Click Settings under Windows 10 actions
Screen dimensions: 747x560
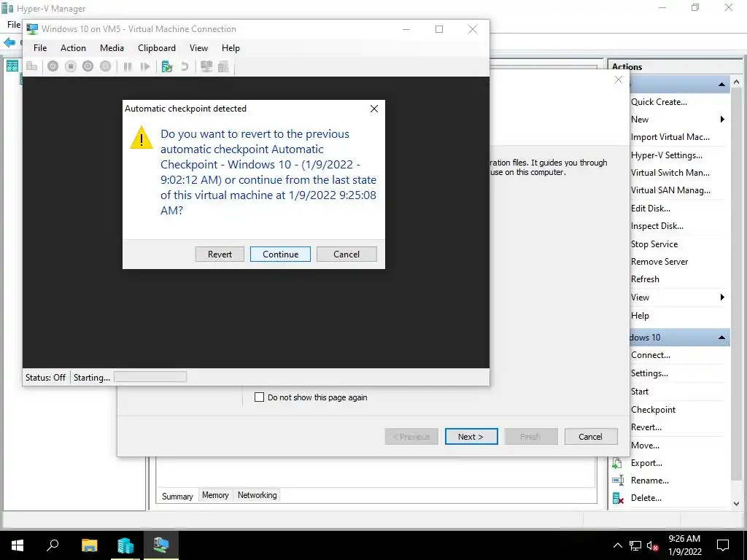click(649, 373)
